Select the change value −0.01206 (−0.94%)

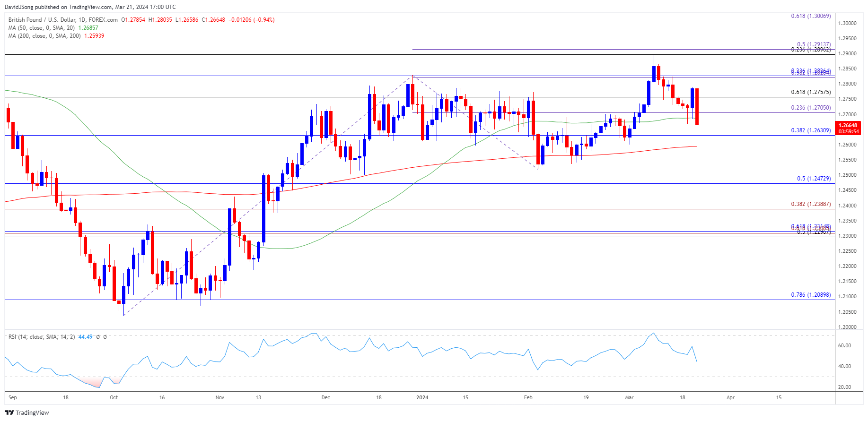252,20
